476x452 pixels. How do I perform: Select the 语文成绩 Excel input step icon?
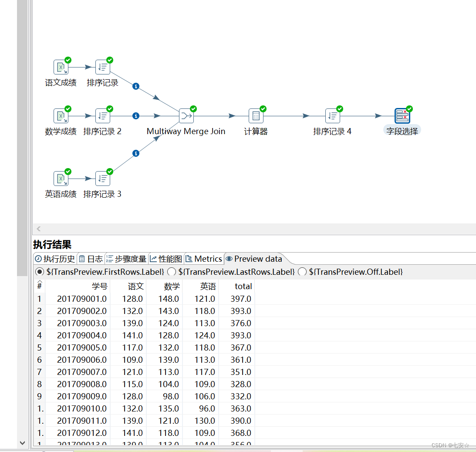coord(61,67)
